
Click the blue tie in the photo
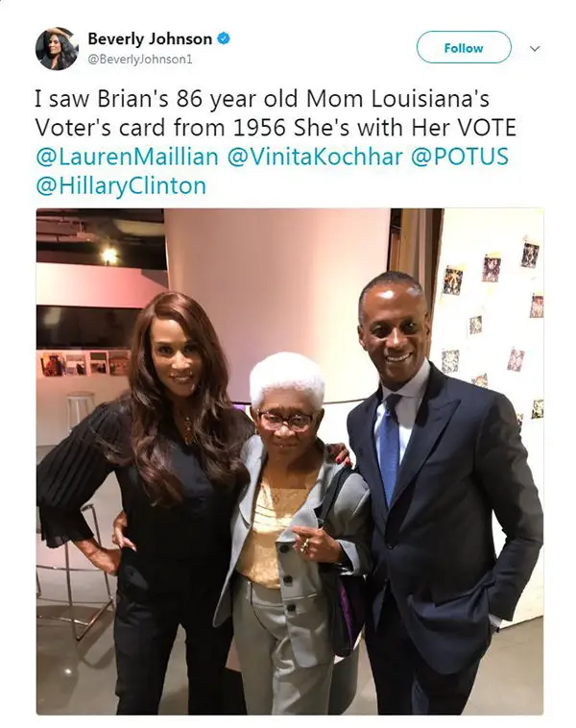[390, 449]
